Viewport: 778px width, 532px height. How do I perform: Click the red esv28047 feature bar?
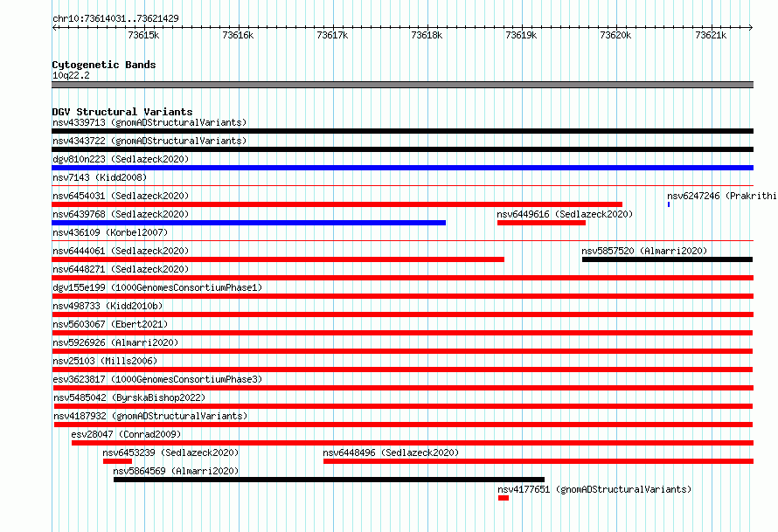(x=413, y=443)
